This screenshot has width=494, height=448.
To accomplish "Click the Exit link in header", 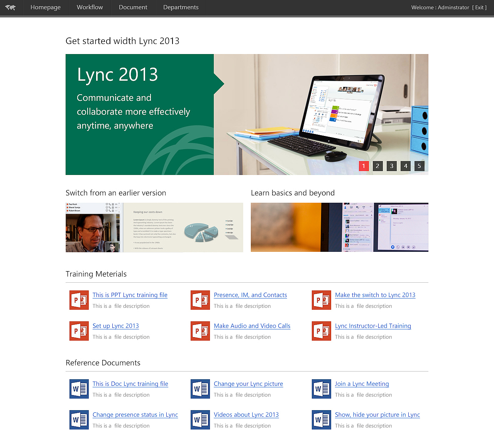I will click(x=479, y=7).
